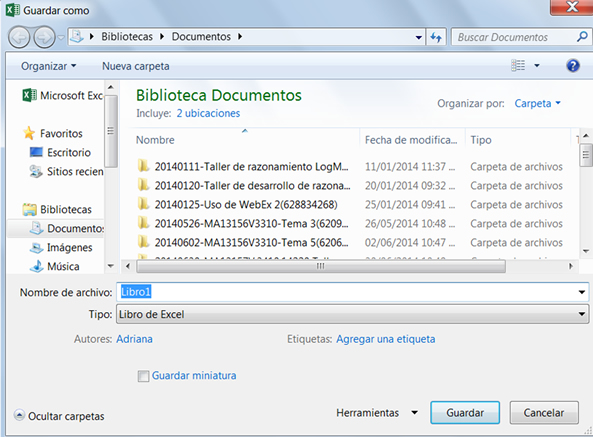
Task: Click the Forward navigation arrow
Action: (44, 37)
